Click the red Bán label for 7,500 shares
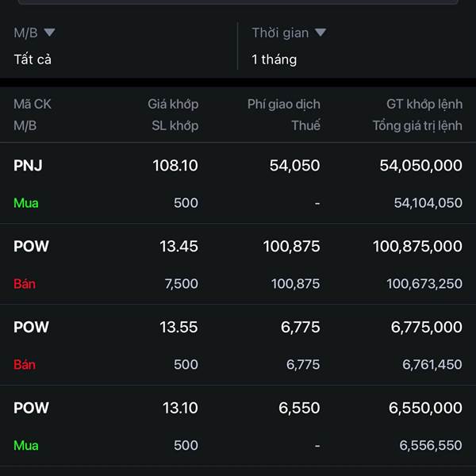This screenshot has height=476, width=476. coord(25,284)
